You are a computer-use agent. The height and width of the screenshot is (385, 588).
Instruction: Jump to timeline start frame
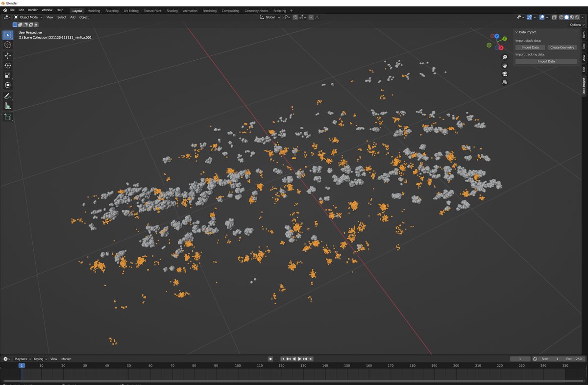(283, 359)
